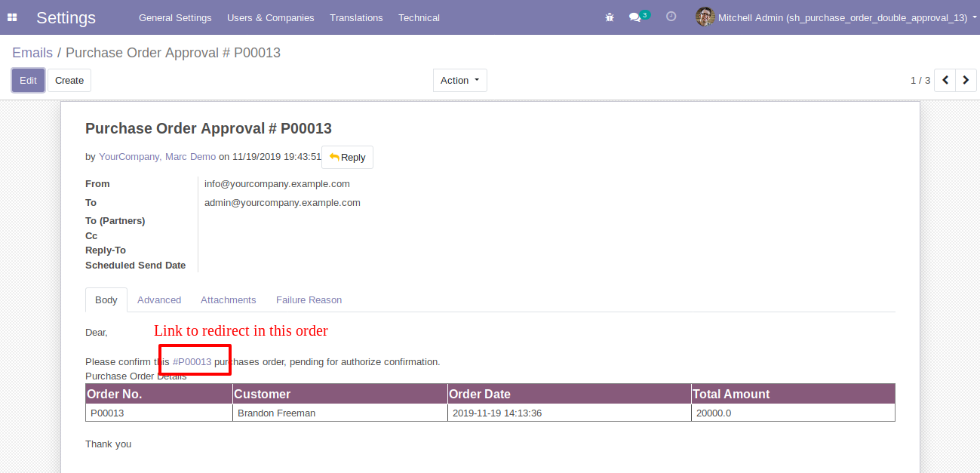Click the Brandon Freeman customer cell

point(340,413)
